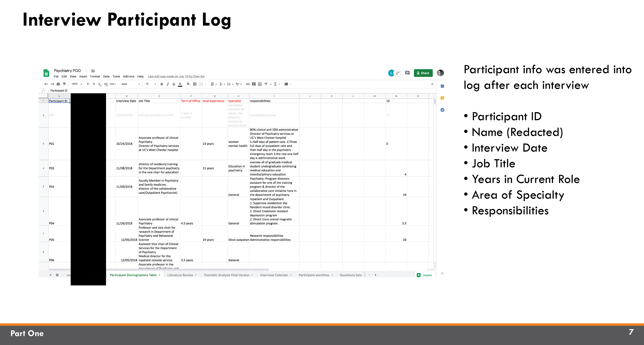
Task: Open the font size 12 dropdown
Action: pyautogui.click(x=151, y=84)
